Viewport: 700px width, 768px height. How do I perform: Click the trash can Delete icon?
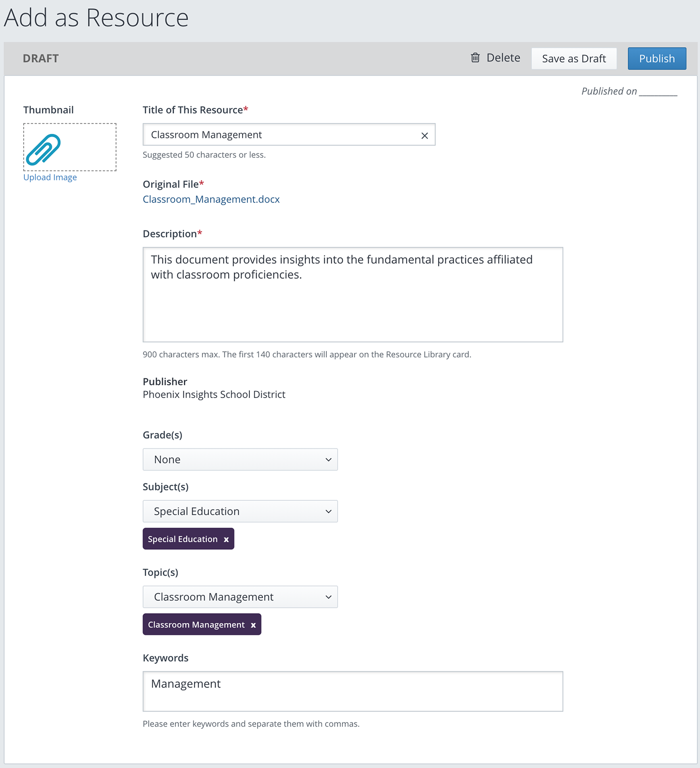pyautogui.click(x=475, y=58)
